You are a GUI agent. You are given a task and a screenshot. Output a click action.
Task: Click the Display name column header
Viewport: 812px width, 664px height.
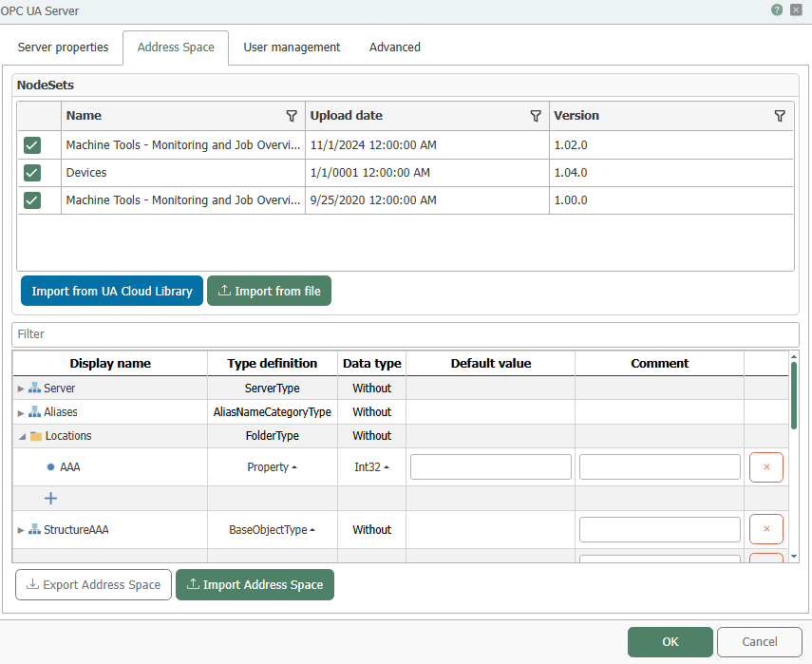pos(110,364)
